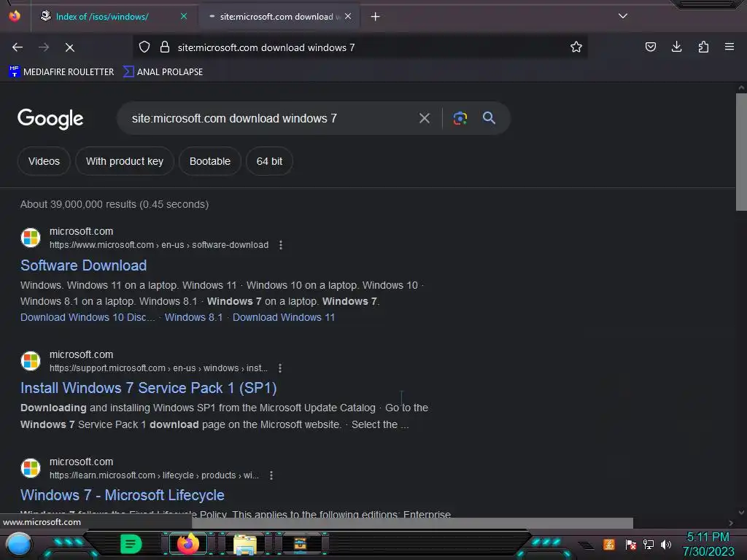747x560 pixels.
Task: Click the vertical page scrollbar thumb
Action: coord(741,152)
